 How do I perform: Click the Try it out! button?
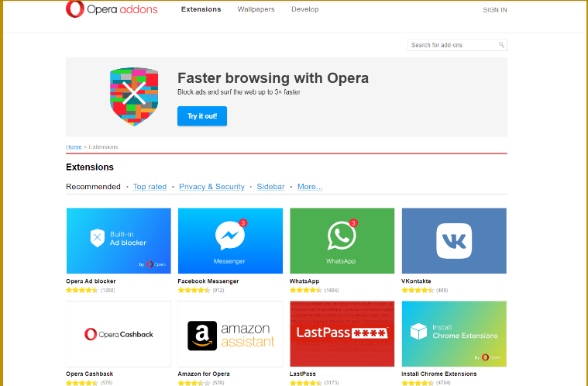[x=202, y=116]
